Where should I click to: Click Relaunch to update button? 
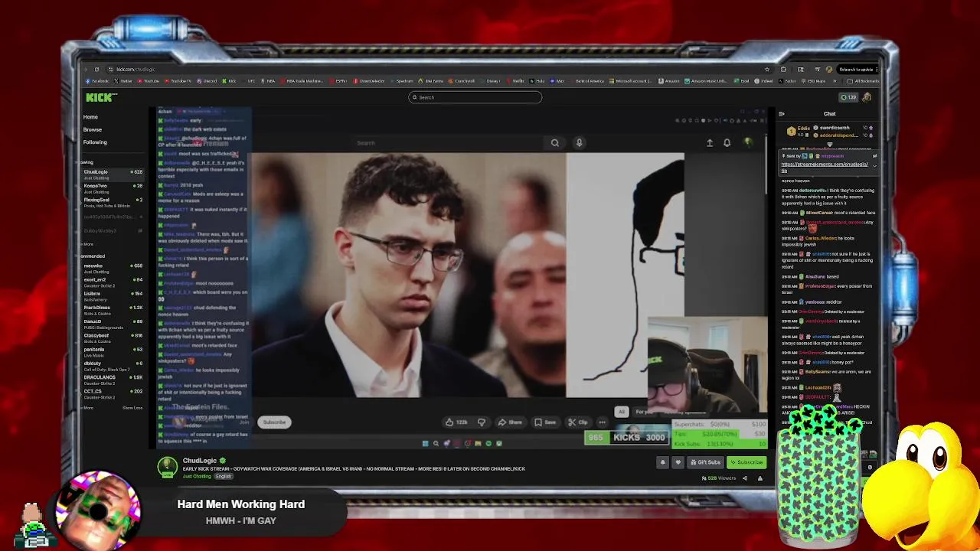tap(856, 70)
